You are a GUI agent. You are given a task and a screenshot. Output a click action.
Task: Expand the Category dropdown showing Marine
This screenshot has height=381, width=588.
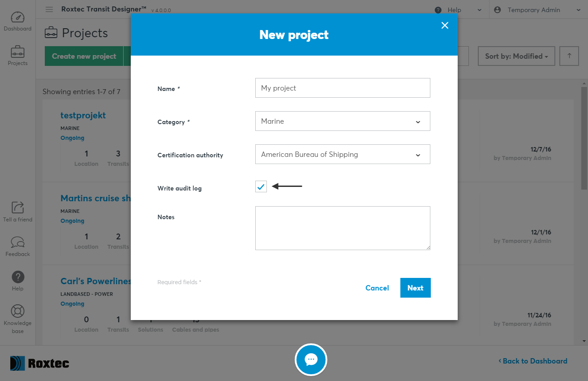[x=343, y=121]
